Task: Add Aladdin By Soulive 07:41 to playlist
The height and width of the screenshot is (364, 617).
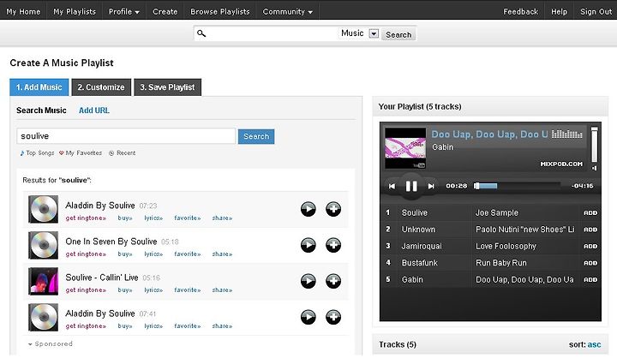Action: (333, 317)
